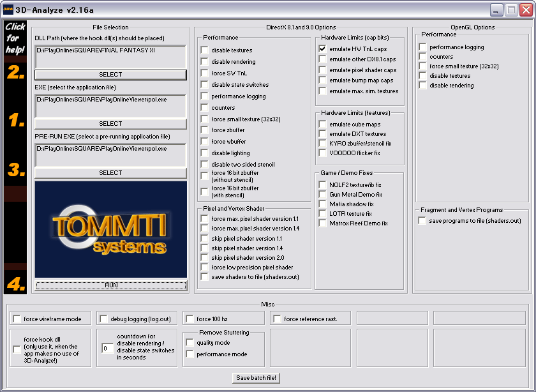The height and width of the screenshot is (392, 536).
Task: Click SELECT button under PRE-RUN EXE
Action: [110, 173]
